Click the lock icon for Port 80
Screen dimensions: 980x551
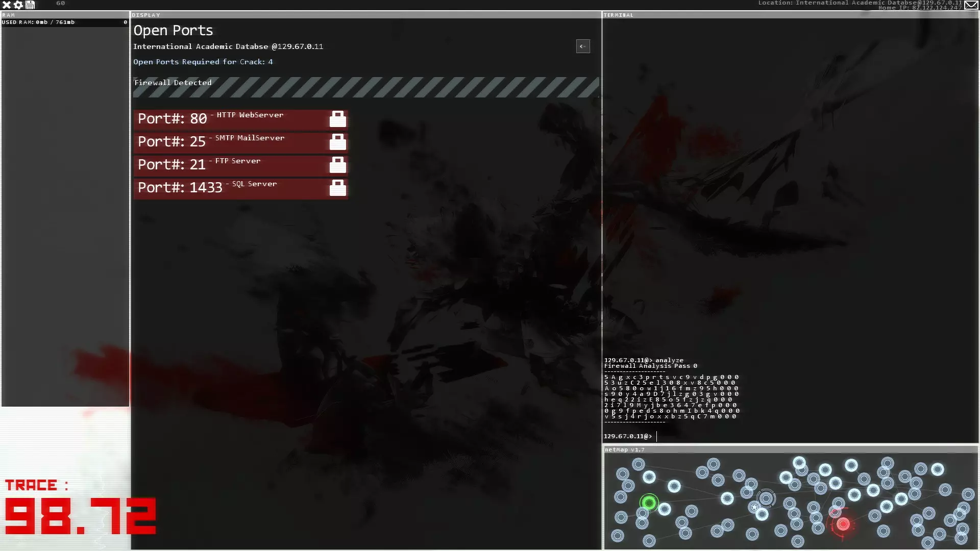pos(337,119)
